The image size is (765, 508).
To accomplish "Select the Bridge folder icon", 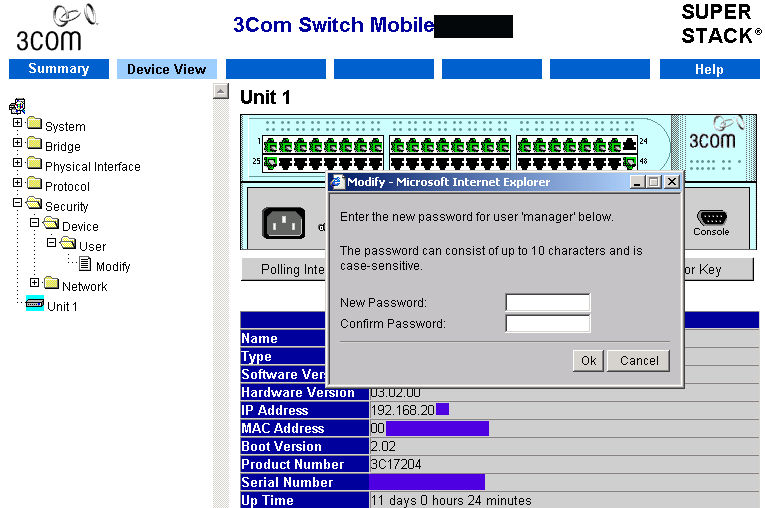I will 34,143.
